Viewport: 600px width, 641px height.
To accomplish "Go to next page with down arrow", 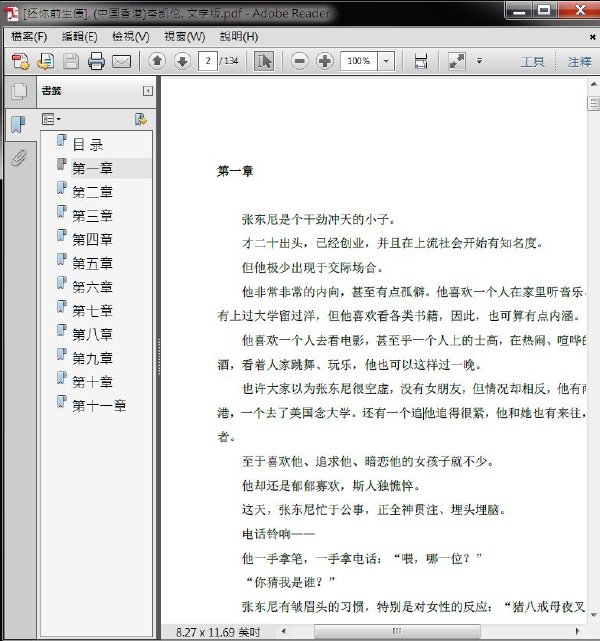I will click(x=182, y=61).
